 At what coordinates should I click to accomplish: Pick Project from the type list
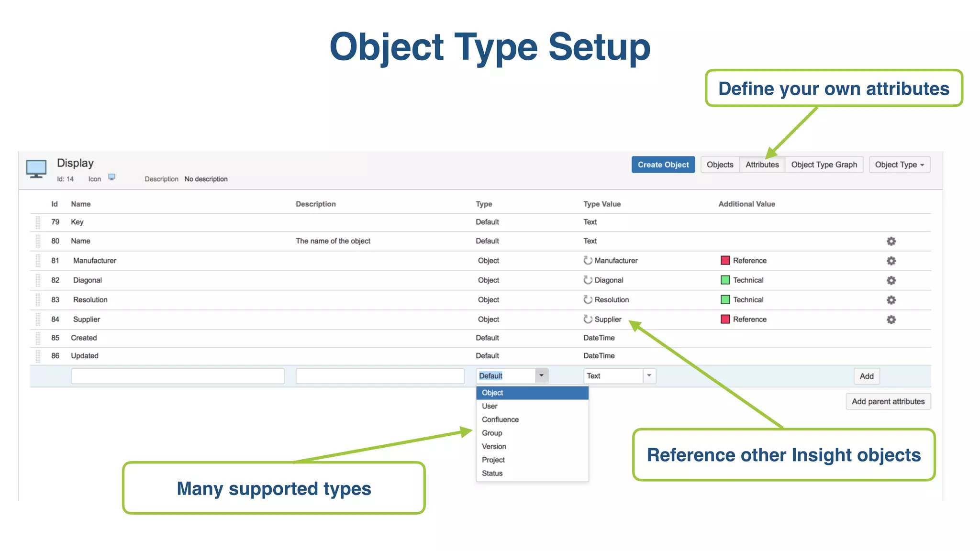coord(532,460)
